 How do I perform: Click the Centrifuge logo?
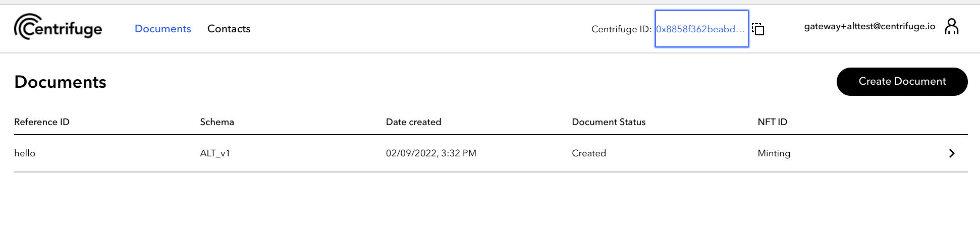click(x=58, y=27)
